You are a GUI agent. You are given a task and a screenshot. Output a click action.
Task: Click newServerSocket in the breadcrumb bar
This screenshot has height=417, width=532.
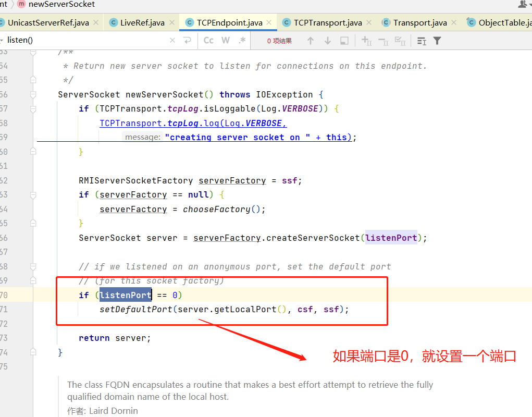61,4
